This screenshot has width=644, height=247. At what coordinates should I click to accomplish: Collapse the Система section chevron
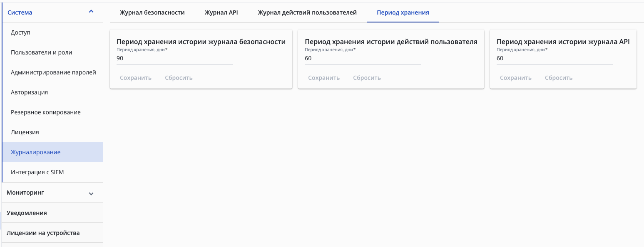tap(91, 12)
